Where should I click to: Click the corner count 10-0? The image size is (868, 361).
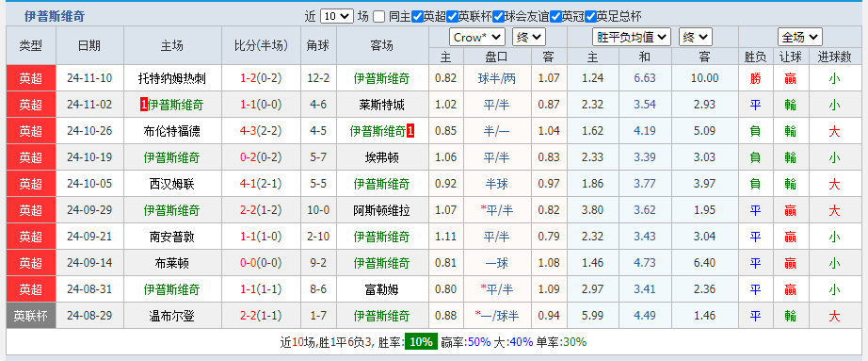pos(318,211)
